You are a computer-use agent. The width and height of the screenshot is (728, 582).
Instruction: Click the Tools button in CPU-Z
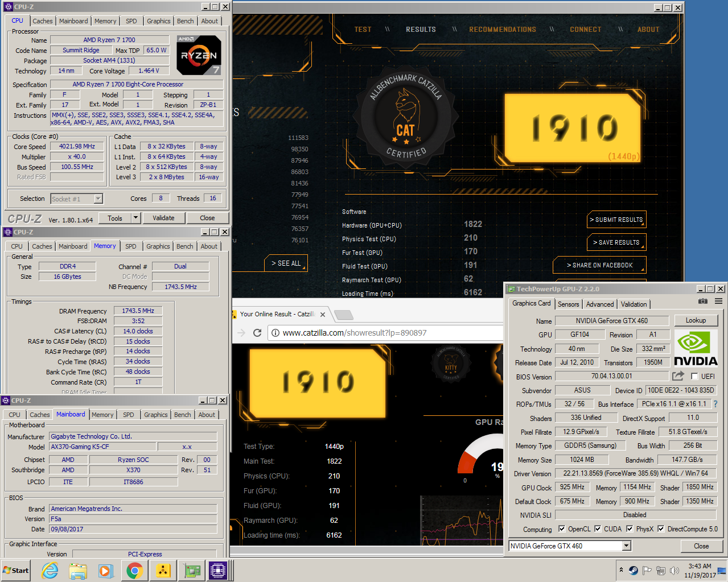point(115,218)
